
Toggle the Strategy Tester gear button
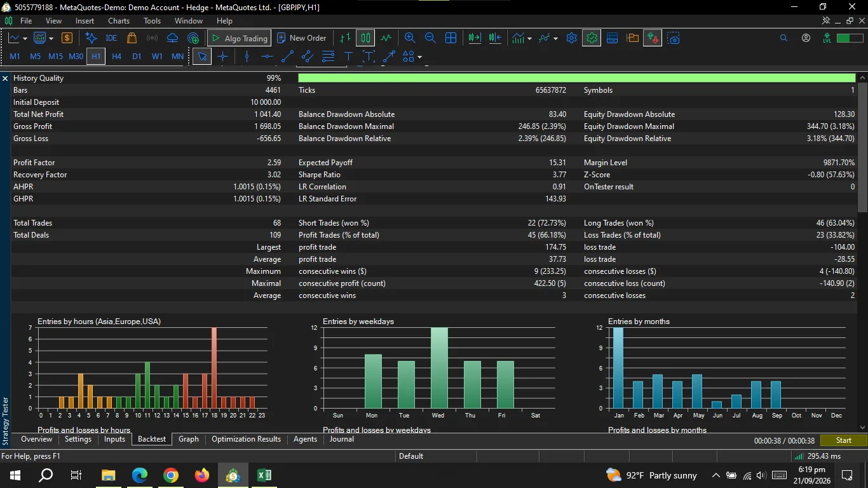click(x=592, y=38)
